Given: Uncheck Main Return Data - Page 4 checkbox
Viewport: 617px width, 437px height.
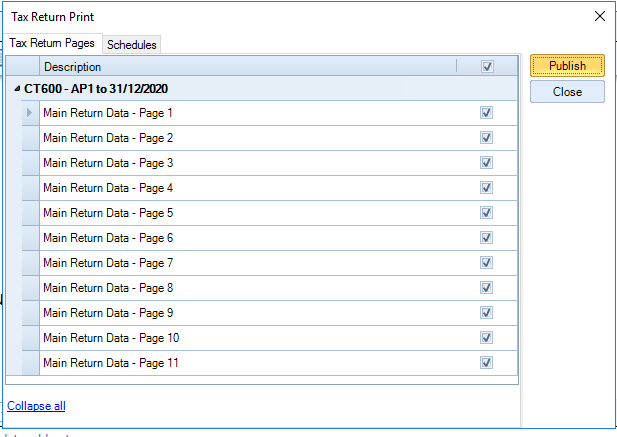Looking at the screenshot, I should coord(486,188).
